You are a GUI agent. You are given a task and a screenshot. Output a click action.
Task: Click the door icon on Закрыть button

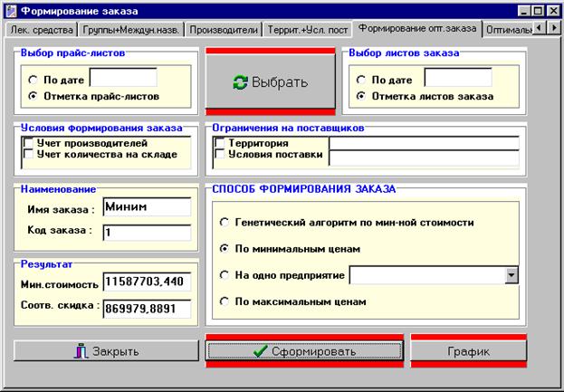coord(81,351)
